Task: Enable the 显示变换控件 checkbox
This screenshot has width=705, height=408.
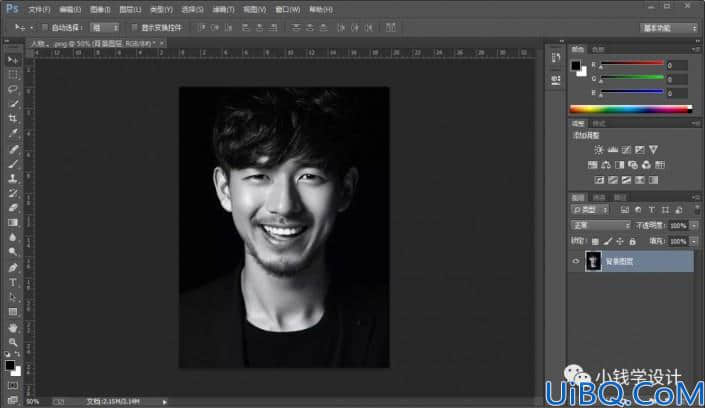Action: 134,28
